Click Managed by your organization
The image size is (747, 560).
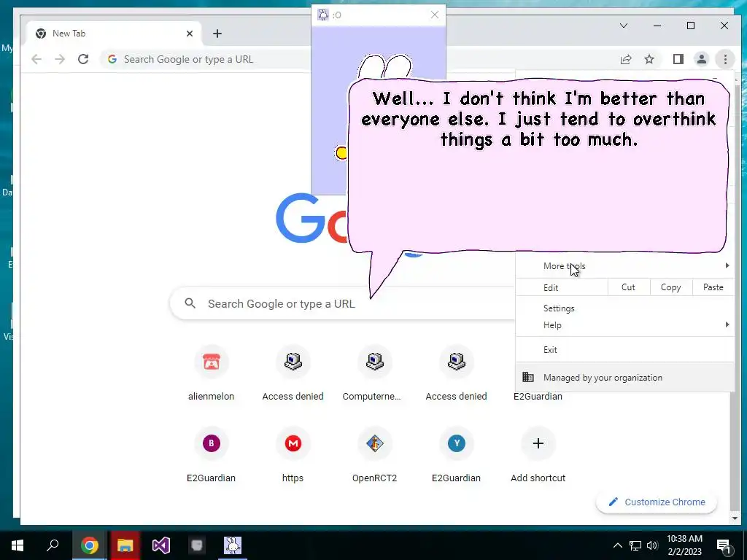click(625, 377)
